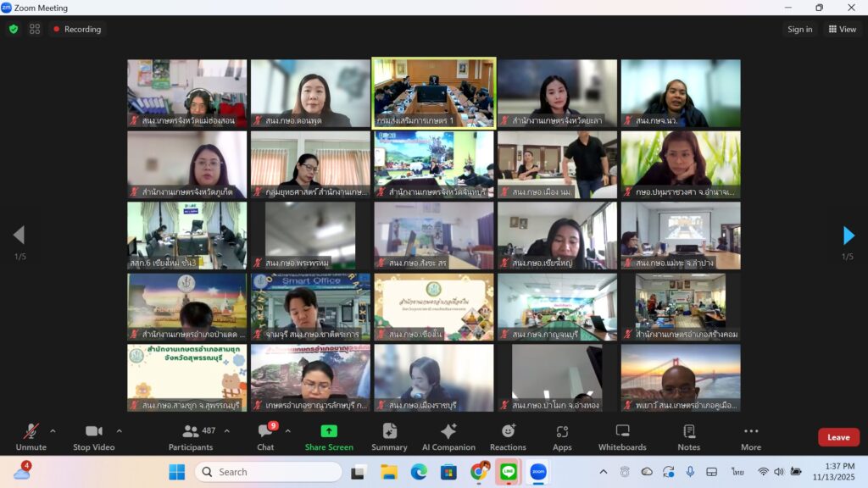Image resolution: width=868 pixels, height=488 pixels.
Task: Open LINE from the Windows taskbar
Action: (509, 472)
